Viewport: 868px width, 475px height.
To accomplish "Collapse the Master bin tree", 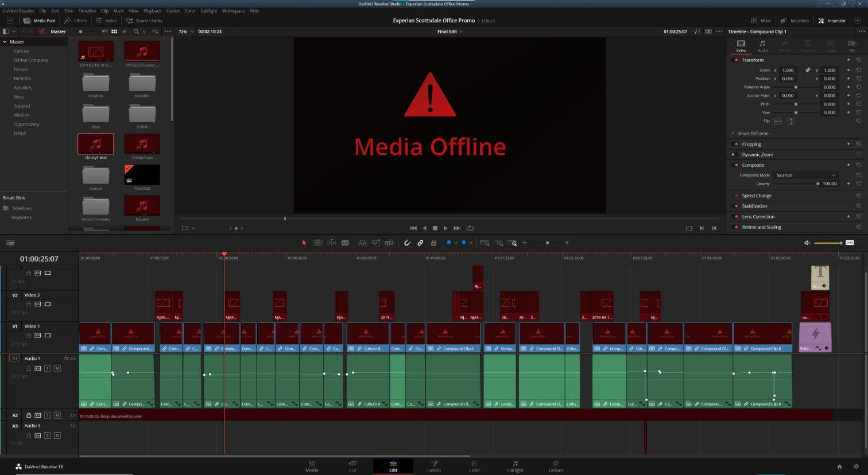I will tap(5, 42).
